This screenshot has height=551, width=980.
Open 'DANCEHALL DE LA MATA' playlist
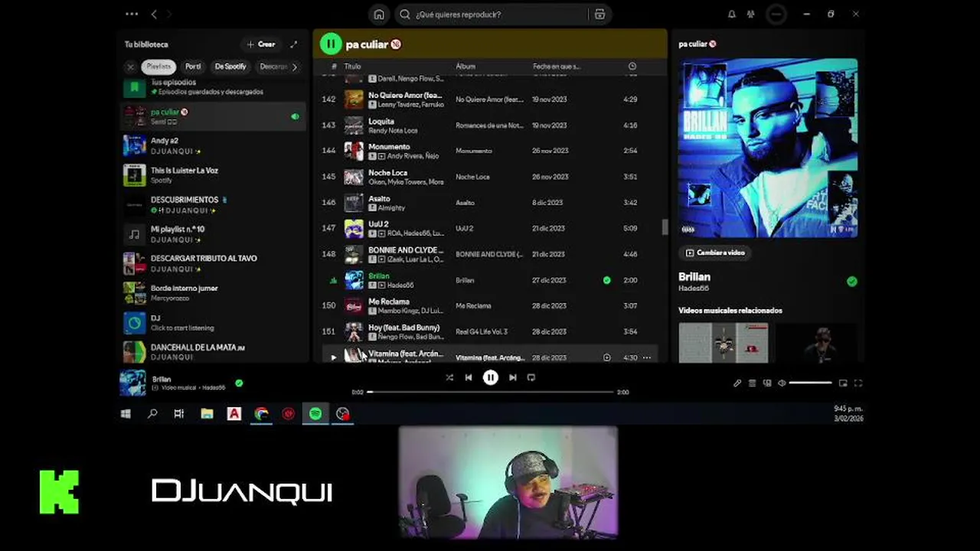214,351
